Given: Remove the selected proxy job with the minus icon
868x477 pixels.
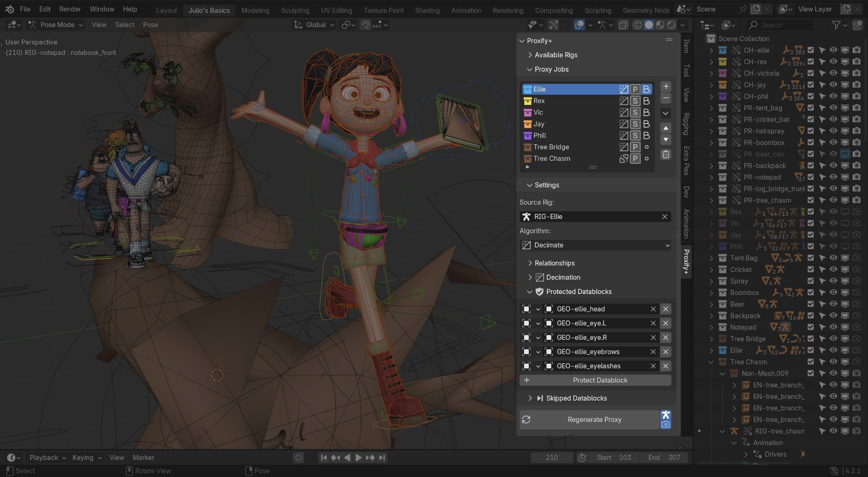Looking at the screenshot, I should pyautogui.click(x=666, y=98).
